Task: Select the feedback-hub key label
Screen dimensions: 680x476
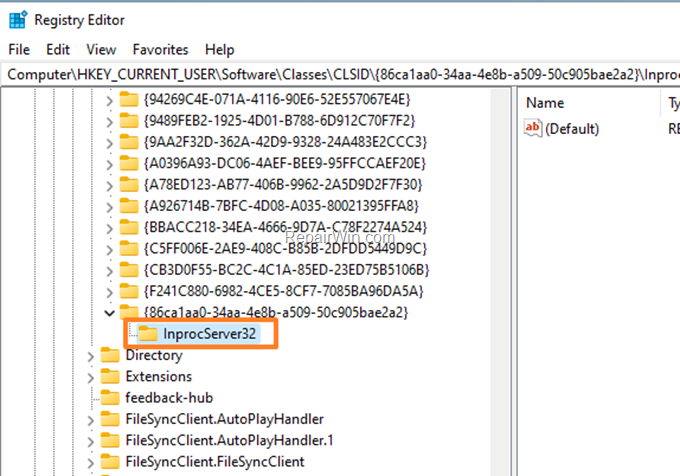Action: [169, 398]
